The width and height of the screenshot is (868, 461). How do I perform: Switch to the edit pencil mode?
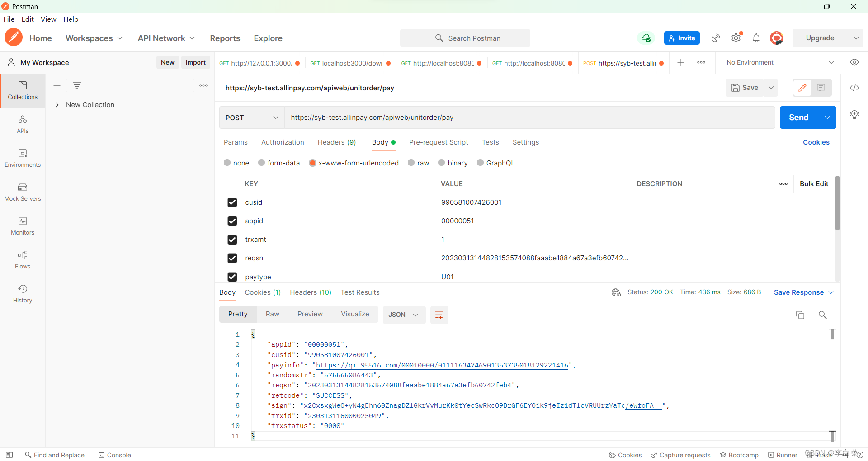click(x=802, y=88)
